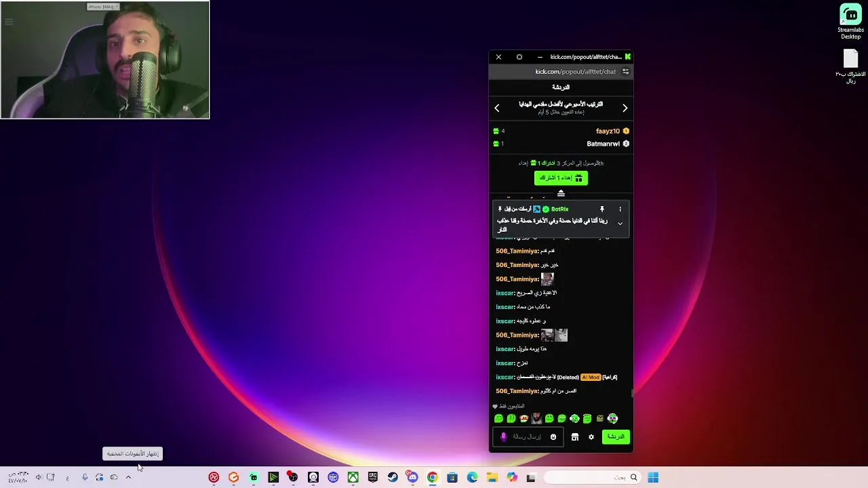Show hidden icons in system tray
868x488 pixels.
tap(128, 477)
